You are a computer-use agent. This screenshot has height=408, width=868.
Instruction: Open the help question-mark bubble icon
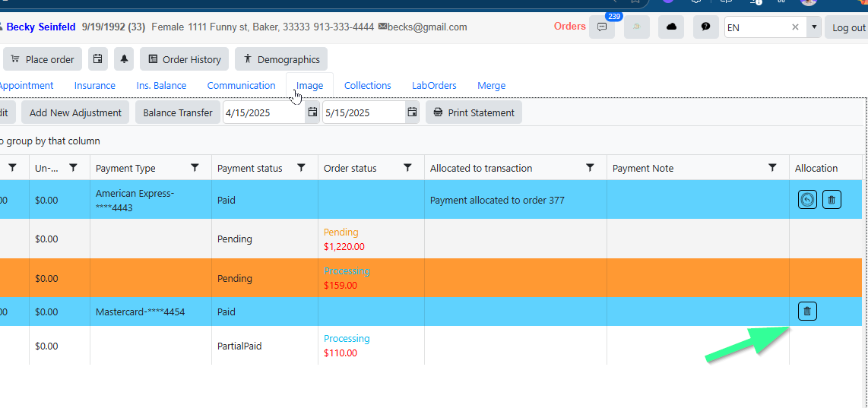[706, 27]
